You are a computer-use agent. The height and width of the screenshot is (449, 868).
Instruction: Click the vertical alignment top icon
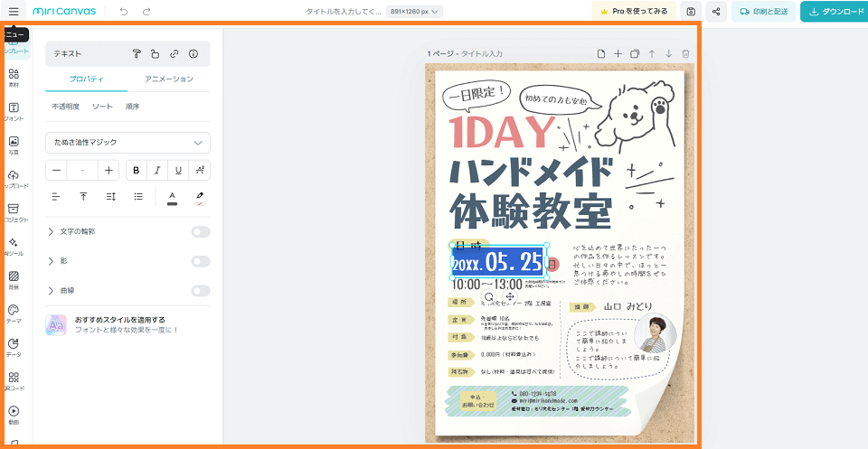click(83, 196)
